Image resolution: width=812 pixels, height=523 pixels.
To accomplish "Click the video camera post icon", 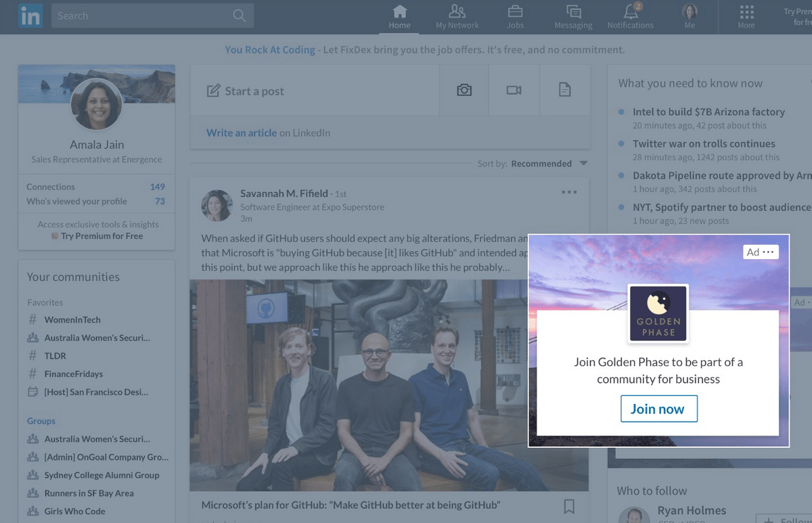I will pyautogui.click(x=514, y=90).
